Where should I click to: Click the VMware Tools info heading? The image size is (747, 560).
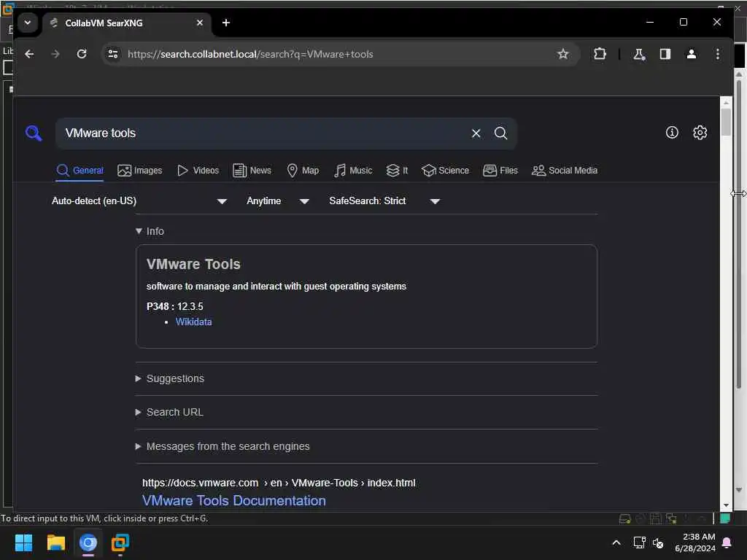(x=193, y=264)
